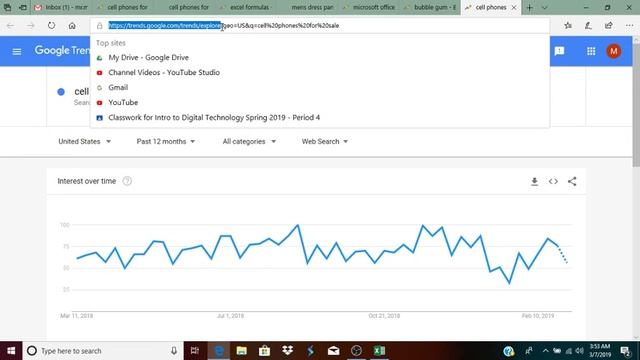The height and width of the screenshot is (360, 640).
Task: Open the add notes pen icon
Action: (x=588, y=25)
